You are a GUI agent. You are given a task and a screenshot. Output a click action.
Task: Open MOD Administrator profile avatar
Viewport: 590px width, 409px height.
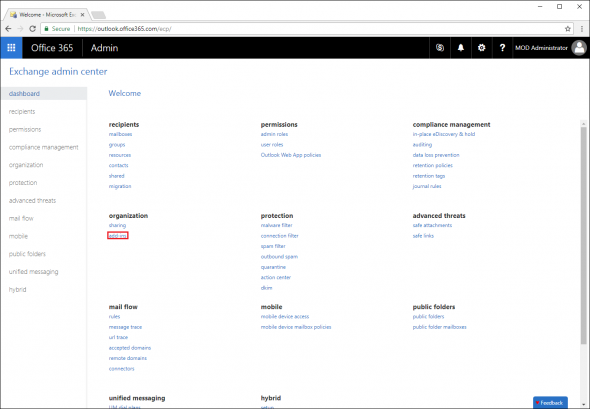pyautogui.click(x=579, y=48)
